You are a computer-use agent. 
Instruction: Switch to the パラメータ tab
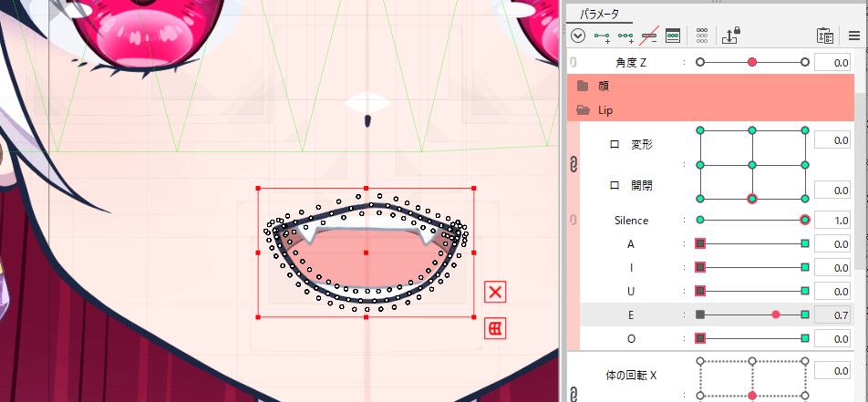[x=600, y=12]
